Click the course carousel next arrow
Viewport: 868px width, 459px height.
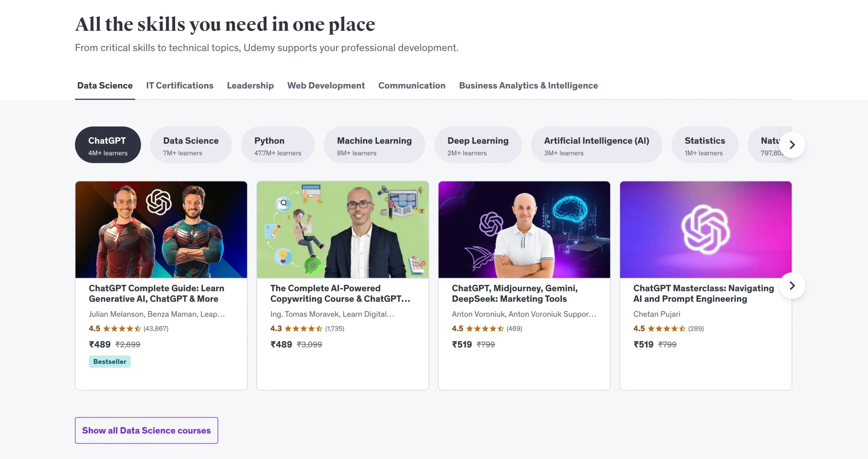(792, 286)
